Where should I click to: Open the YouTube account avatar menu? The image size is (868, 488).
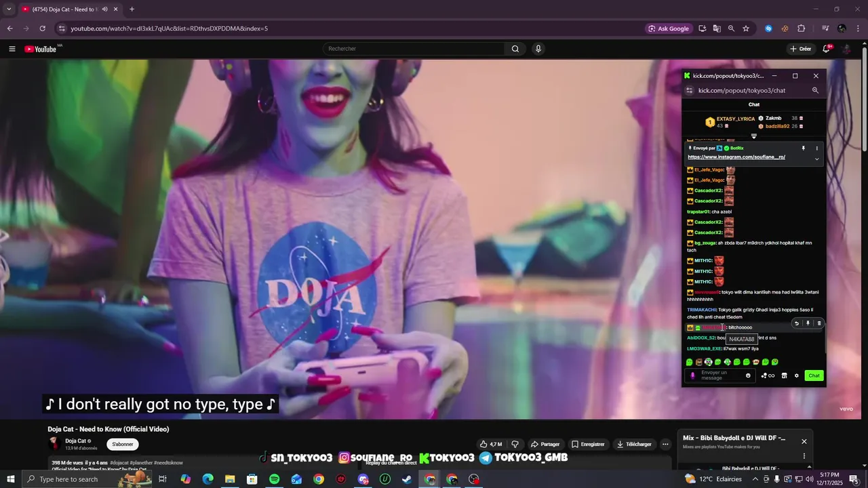[x=846, y=49]
